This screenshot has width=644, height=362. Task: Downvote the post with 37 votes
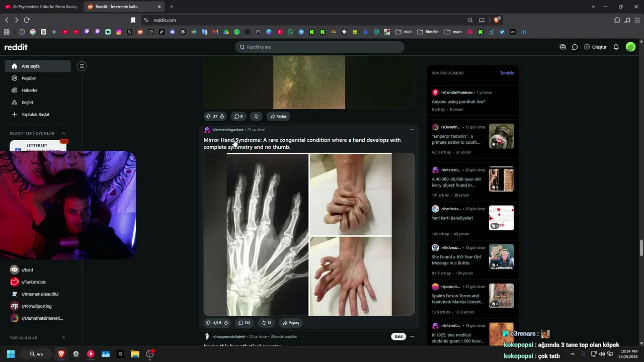coord(222,116)
